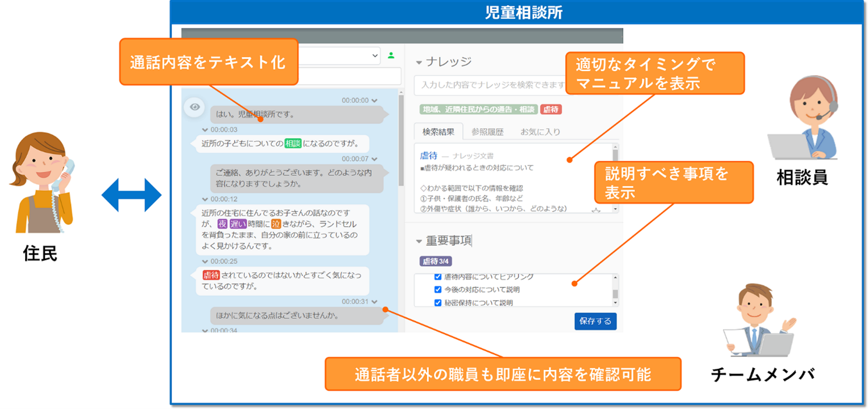
Task: Click the highlighted 相談 keyword in transcript
Action: 293,143
